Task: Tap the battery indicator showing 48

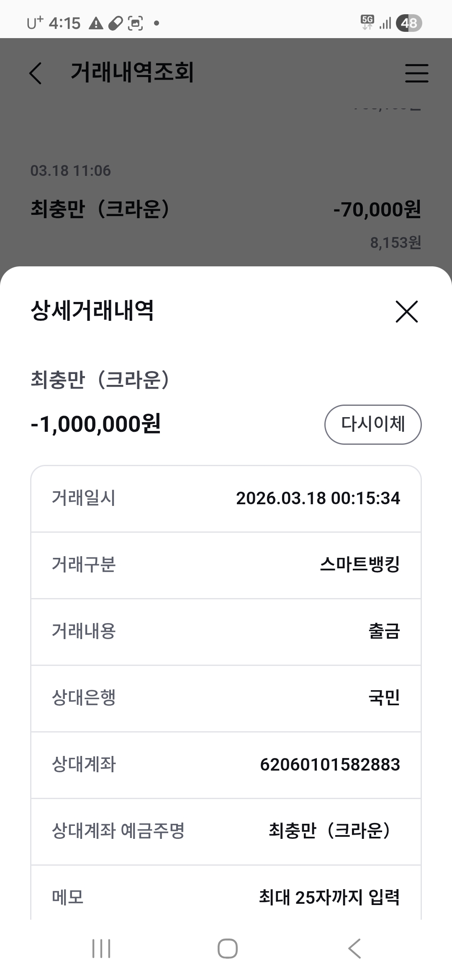Action: 409,23
